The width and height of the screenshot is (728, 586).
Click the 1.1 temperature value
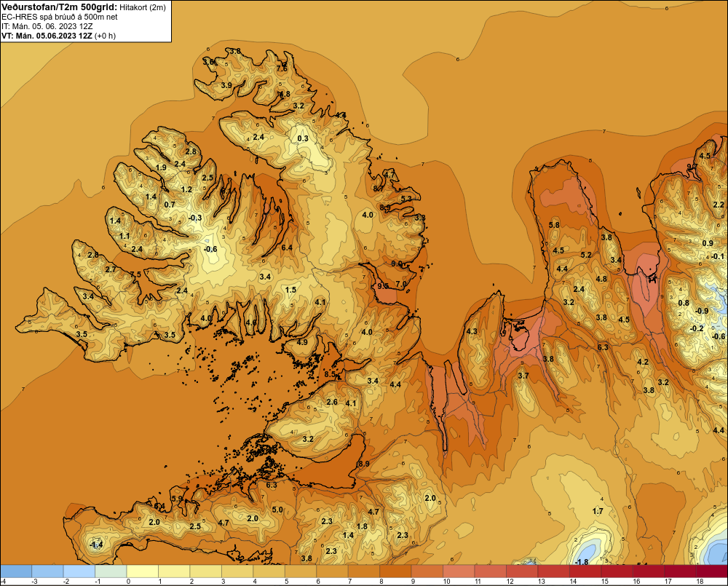[x=124, y=236]
